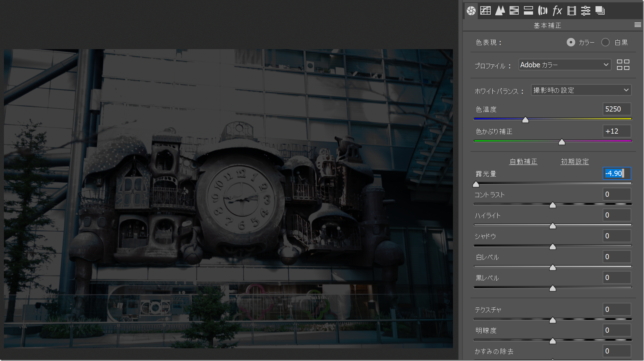Click the テクスチャ value field
This screenshot has width=644, height=361.
click(617, 309)
